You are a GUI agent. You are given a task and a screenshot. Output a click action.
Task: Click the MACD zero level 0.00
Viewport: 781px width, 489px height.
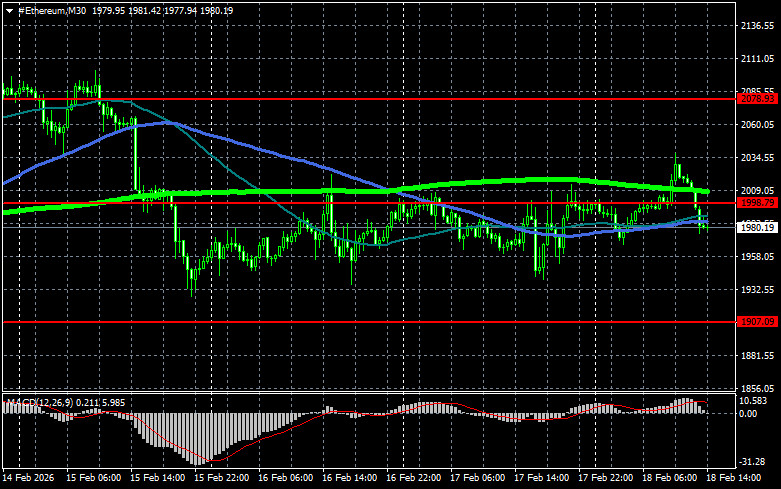(748, 414)
